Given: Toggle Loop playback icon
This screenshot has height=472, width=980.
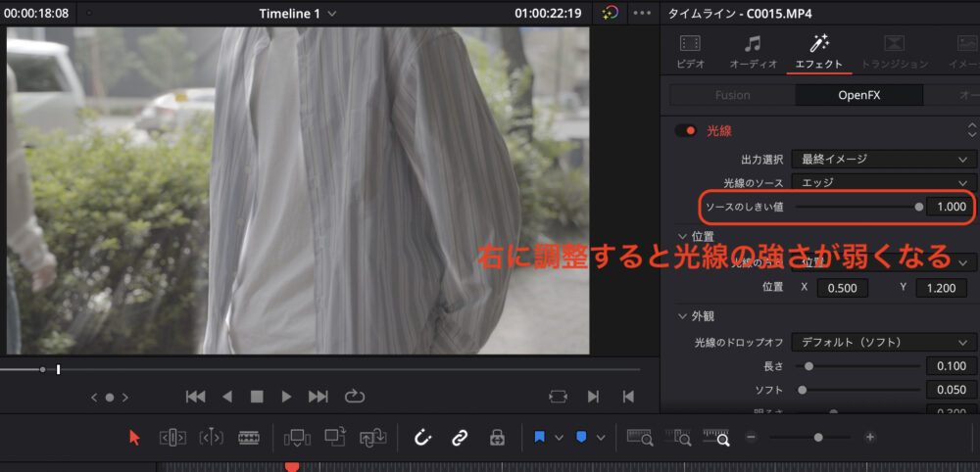Looking at the screenshot, I should coord(355,397).
